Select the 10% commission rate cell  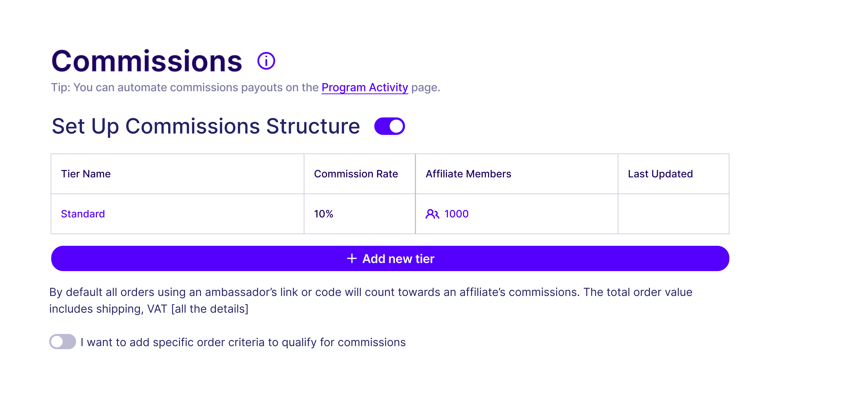[x=323, y=214]
